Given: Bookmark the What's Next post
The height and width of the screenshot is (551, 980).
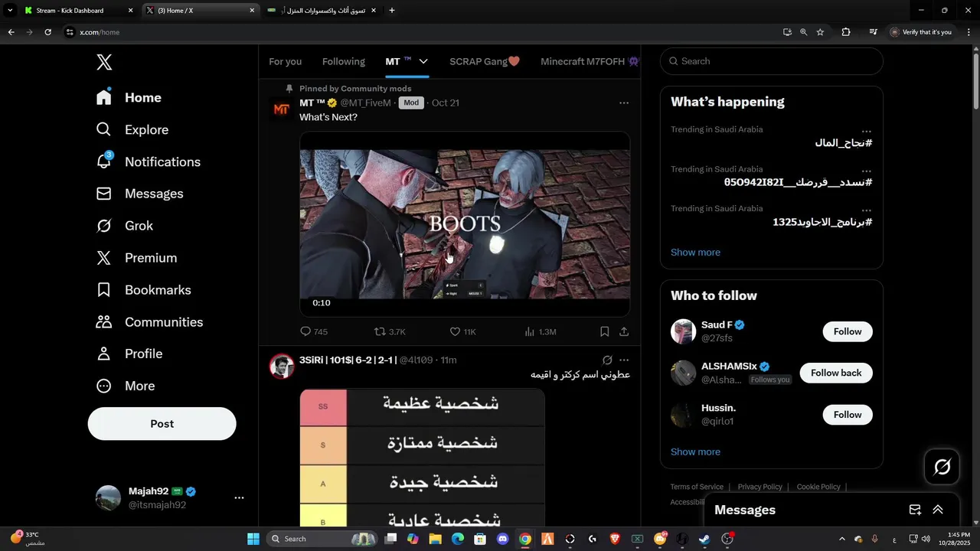Looking at the screenshot, I should coord(604,332).
